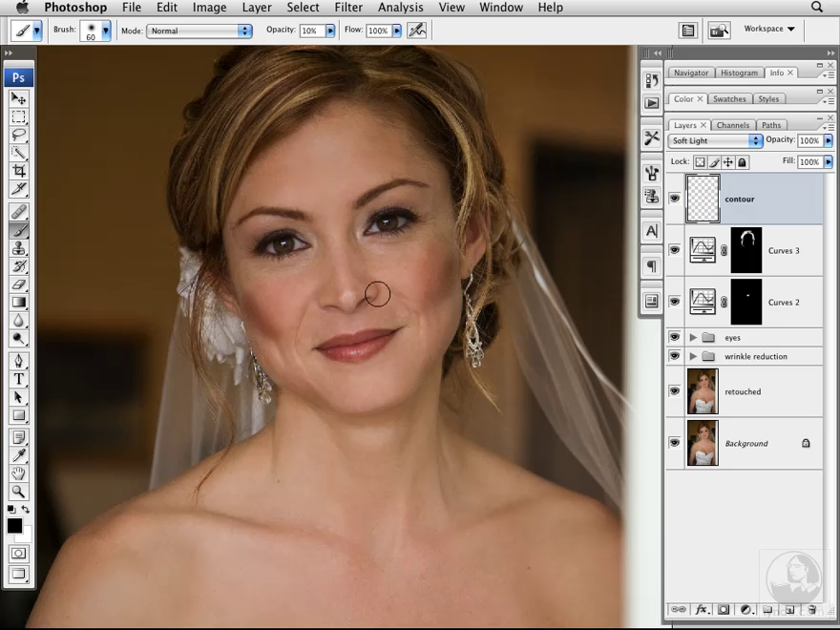Open the Filter menu

(x=348, y=8)
